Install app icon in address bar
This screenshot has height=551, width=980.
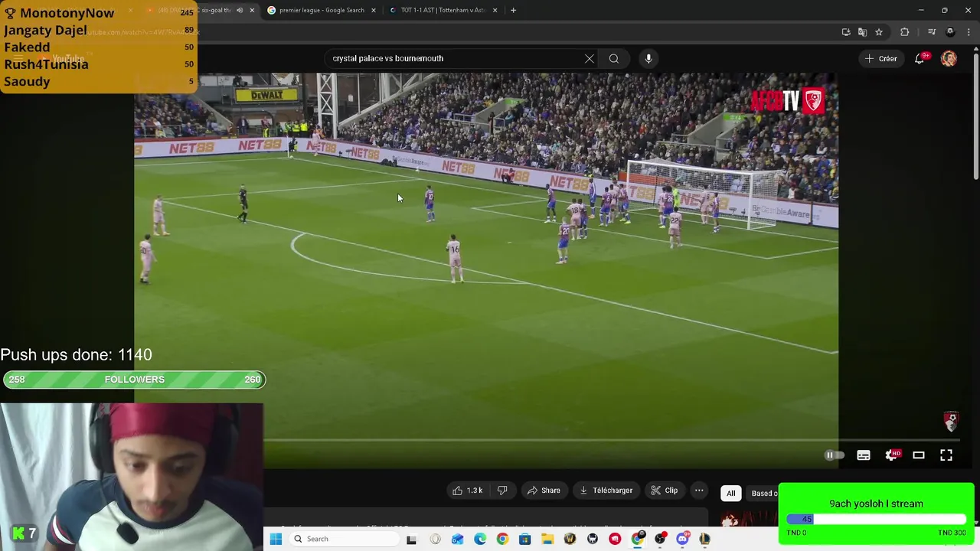(x=846, y=31)
